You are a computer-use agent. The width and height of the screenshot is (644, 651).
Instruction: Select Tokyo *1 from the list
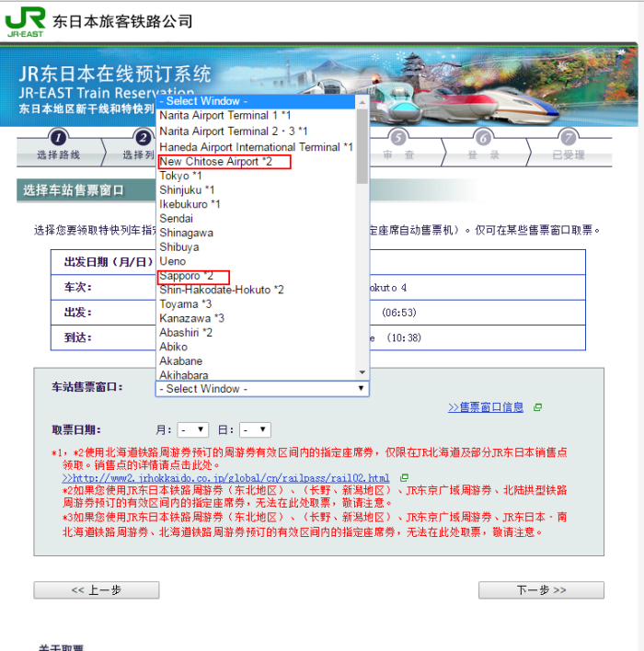click(256, 176)
